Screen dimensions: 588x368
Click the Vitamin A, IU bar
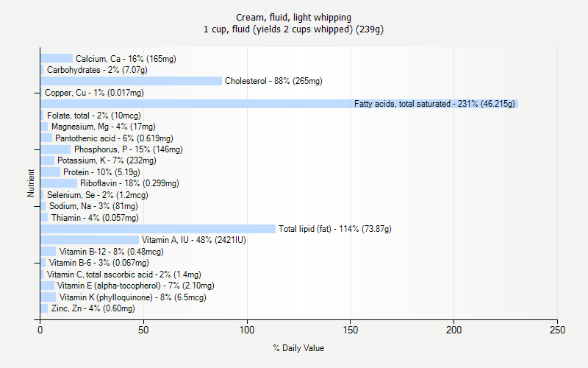tap(90, 240)
